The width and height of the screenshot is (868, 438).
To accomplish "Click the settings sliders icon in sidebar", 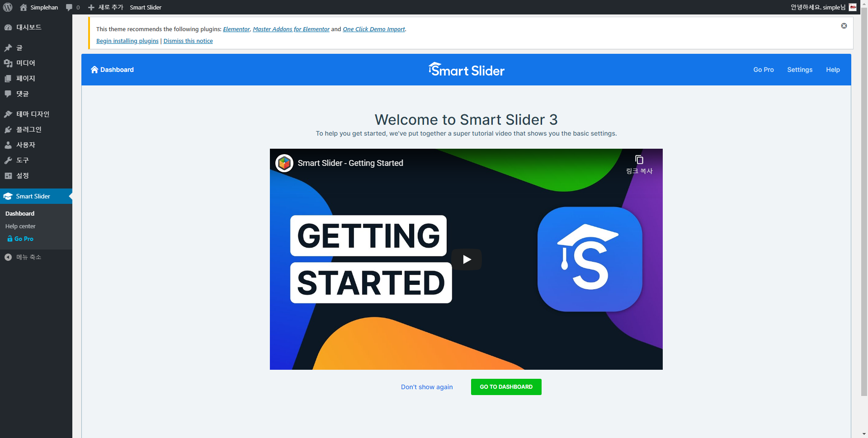I will pos(8,175).
